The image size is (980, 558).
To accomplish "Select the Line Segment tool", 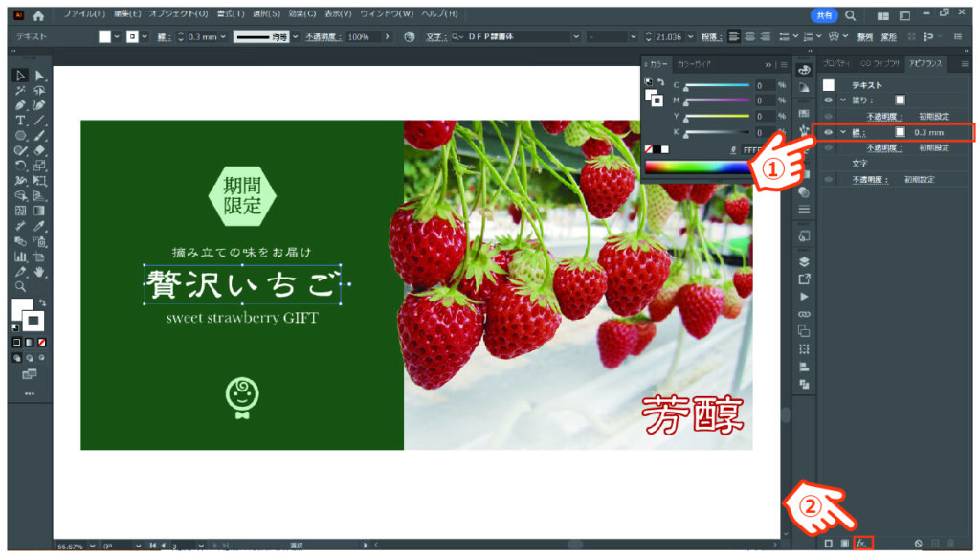I will pos(39,121).
